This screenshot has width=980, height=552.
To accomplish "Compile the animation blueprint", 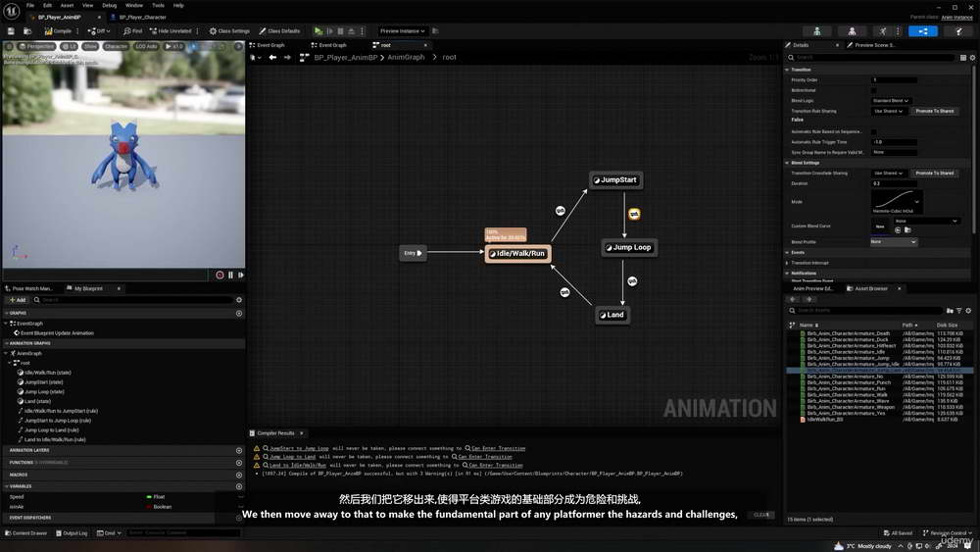I will 58,30.
